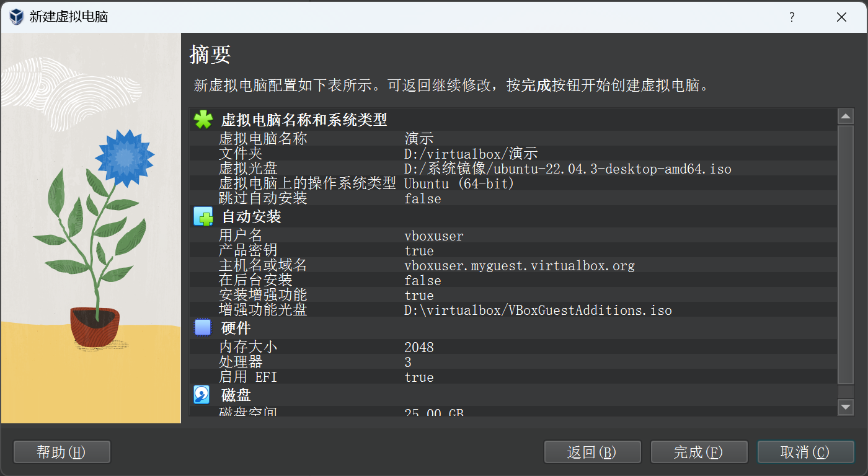Click the true value for 安装增强功能

coord(419,295)
